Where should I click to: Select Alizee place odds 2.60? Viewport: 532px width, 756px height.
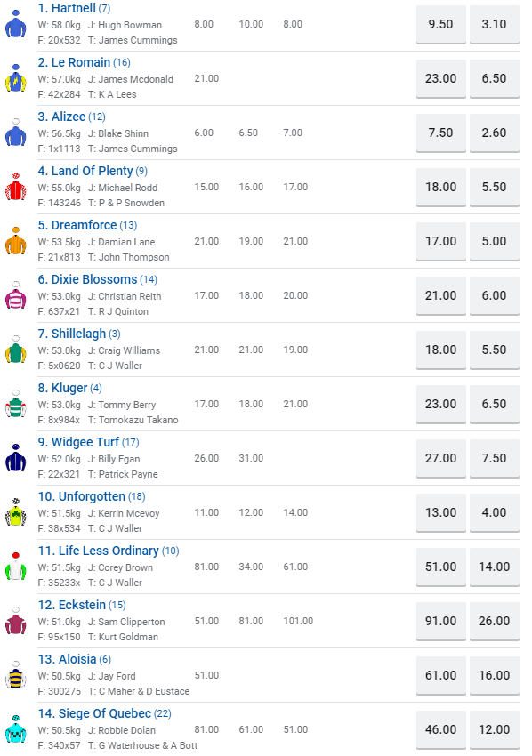pos(495,133)
